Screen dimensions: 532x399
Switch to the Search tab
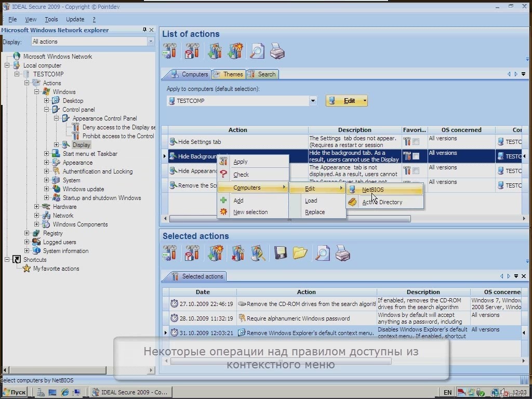pos(262,74)
